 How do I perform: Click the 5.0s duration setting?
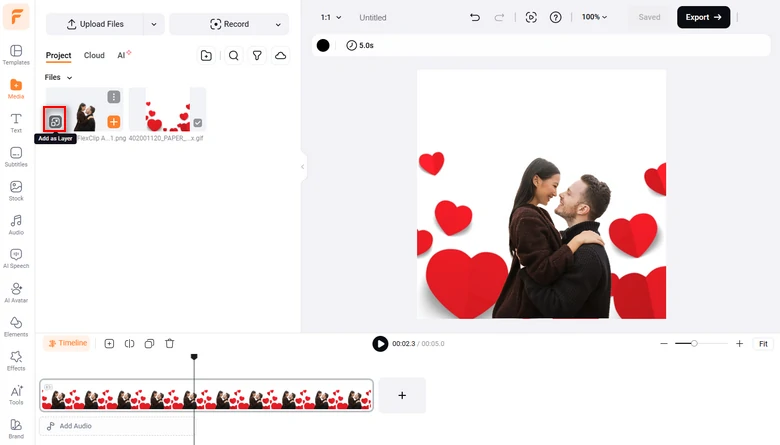[x=360, y=45]
